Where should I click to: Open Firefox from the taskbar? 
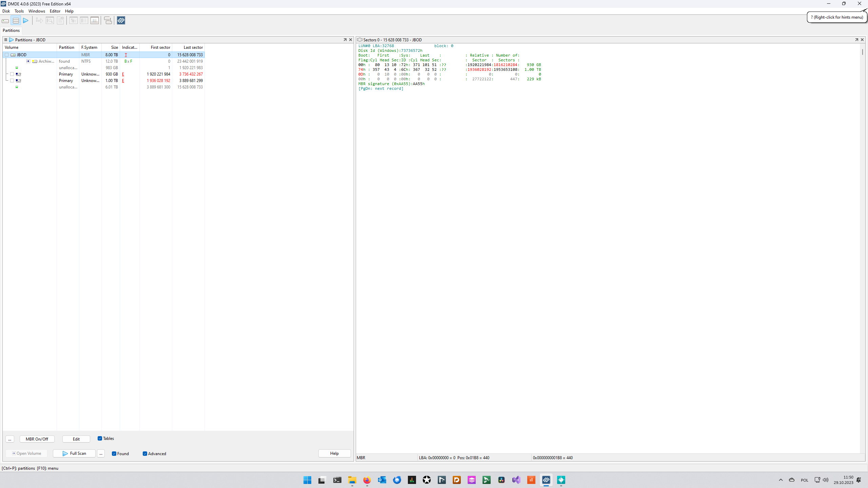[367, 480]
